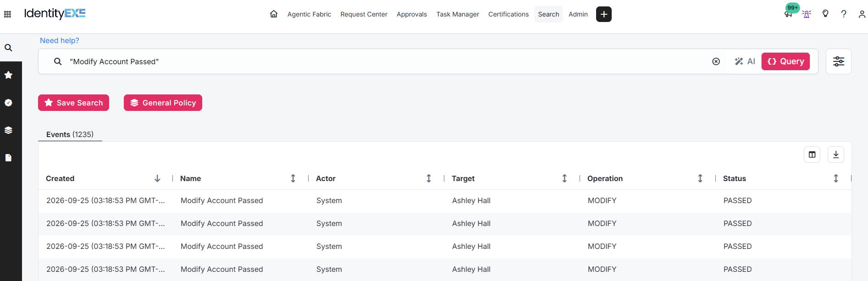Image resolution: width=868 pixels, height=281 pixels.
Task: Open the sidebar star favorites icon
Action: (8, 75)
